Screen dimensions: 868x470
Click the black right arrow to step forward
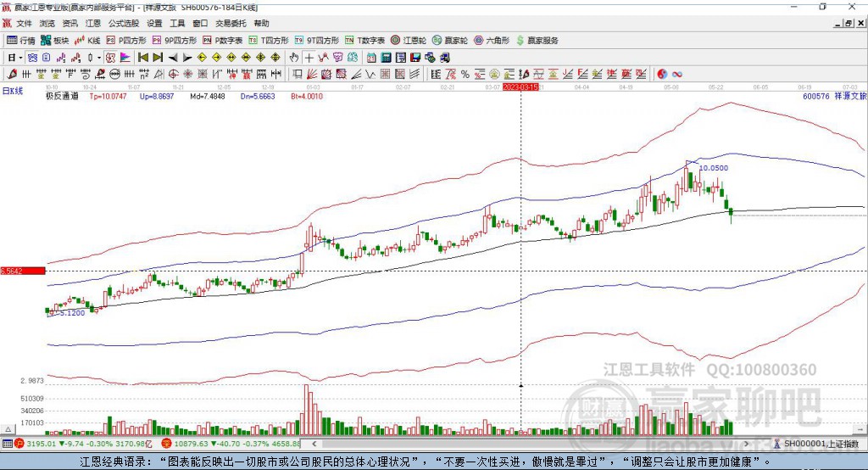(187, 58)
